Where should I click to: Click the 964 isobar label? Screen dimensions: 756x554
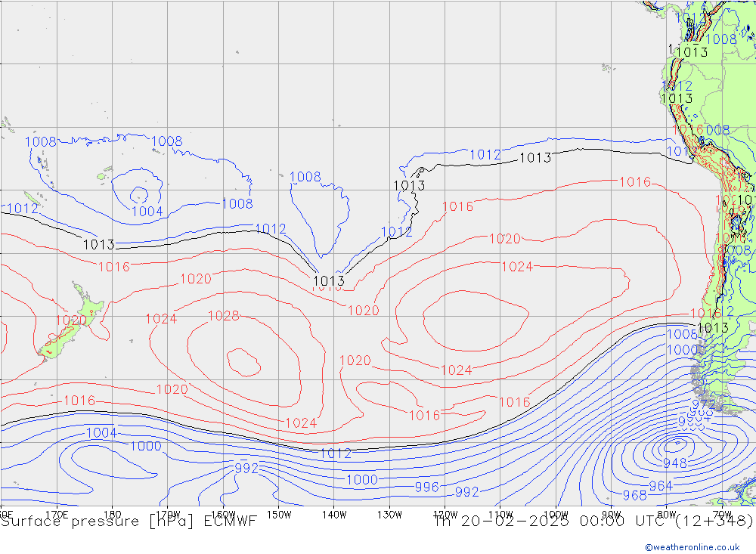tap(660, 486)
